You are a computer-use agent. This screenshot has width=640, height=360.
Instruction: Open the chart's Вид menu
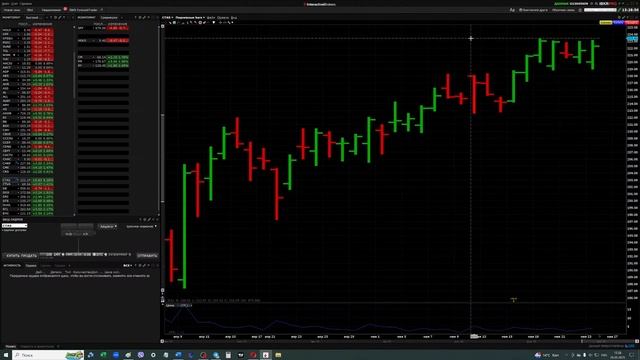tap(234, 18)
